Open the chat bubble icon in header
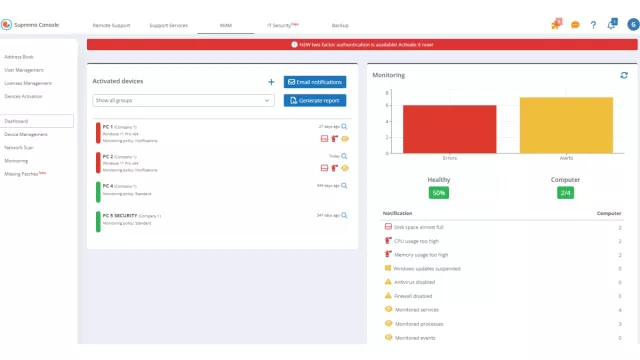The height and width of the screenshot is (360, 640). tap(575, 25)
